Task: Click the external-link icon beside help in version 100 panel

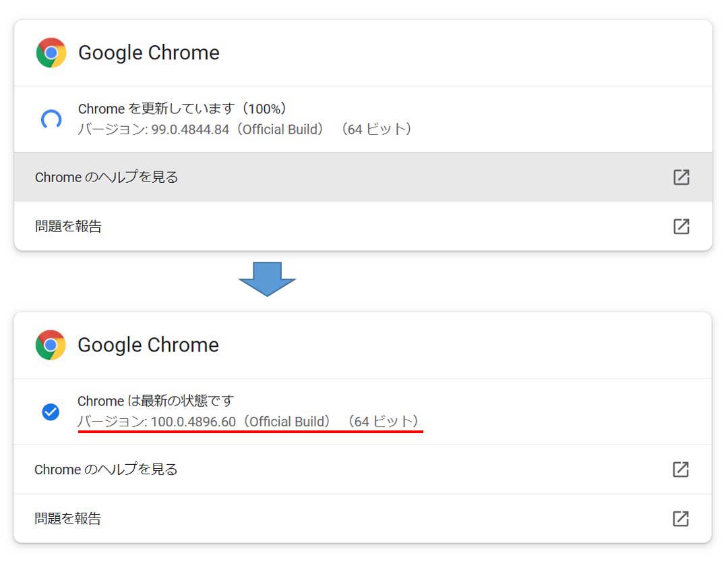Action: [x=681, y=470]
